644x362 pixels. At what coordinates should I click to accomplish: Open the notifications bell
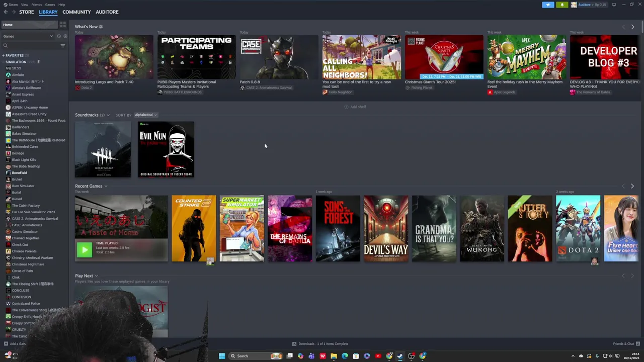[562, 5]
